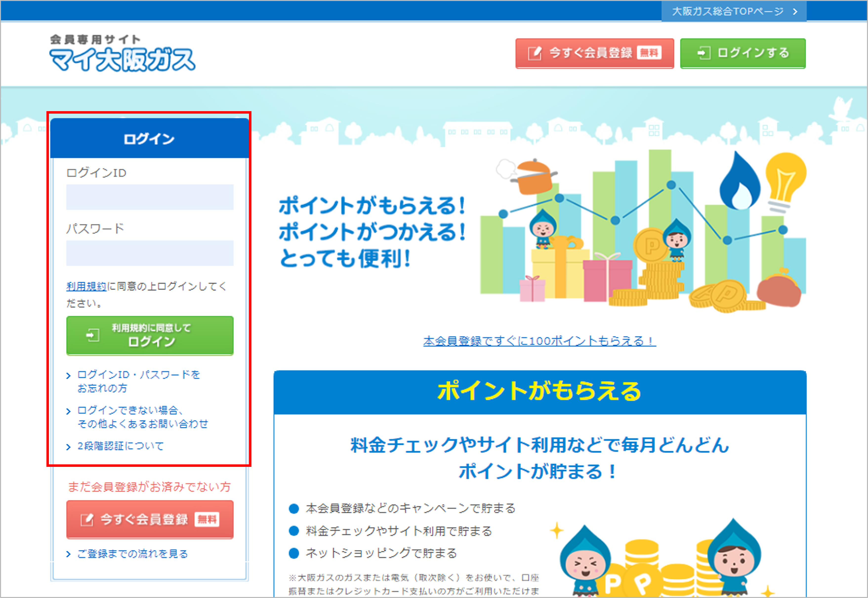
Task: Open the 利用規約 link
Action: tap(86, 286)
